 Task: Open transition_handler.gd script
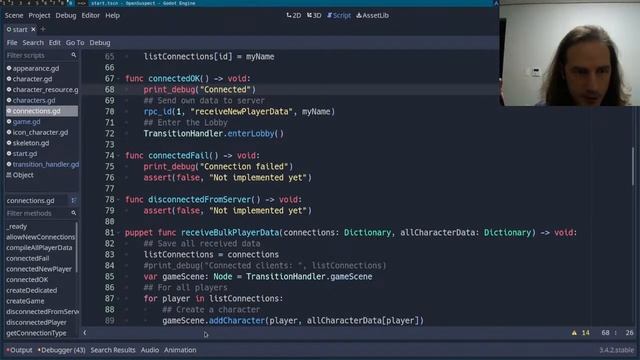42,164
